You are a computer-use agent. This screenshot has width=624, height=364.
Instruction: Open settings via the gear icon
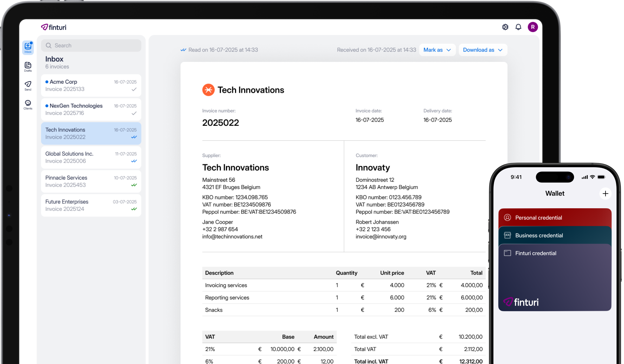pyautogui.click(x=505, y=27)
